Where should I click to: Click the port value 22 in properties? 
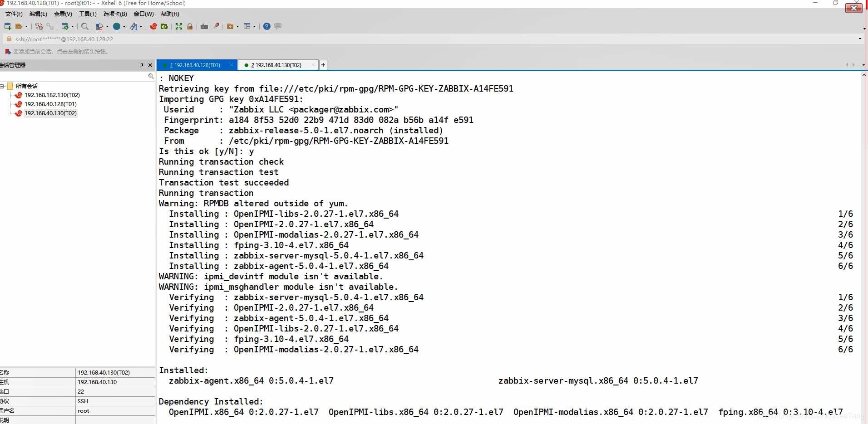click(x=81, y=392)
